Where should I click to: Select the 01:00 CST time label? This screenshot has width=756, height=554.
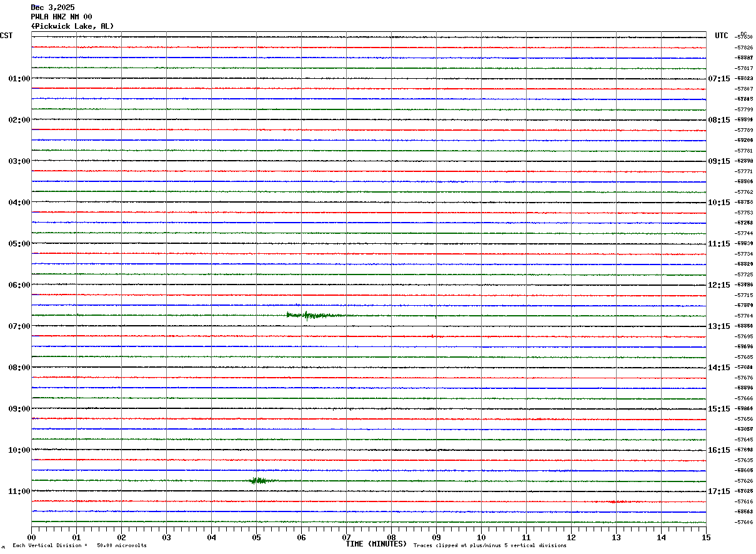[x=19, y=79]
